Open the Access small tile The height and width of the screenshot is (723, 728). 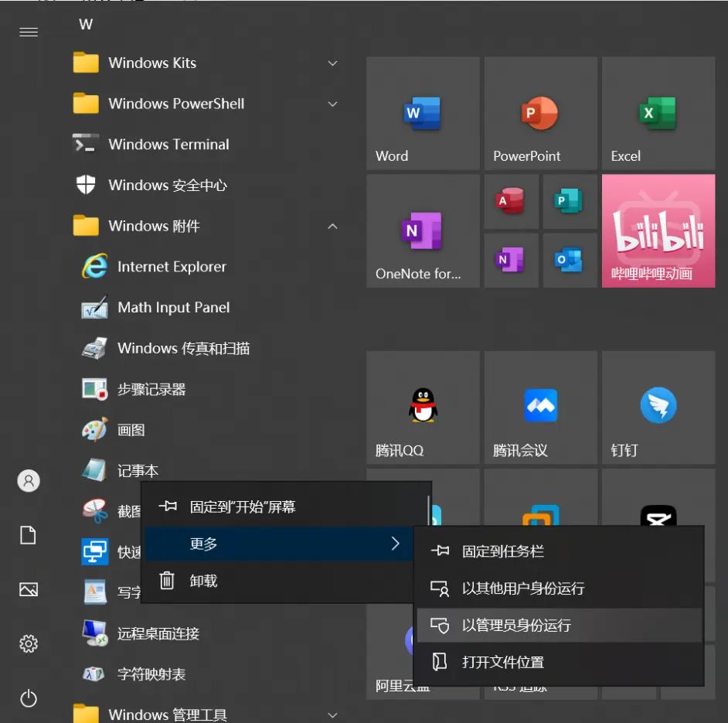[511, 201]
